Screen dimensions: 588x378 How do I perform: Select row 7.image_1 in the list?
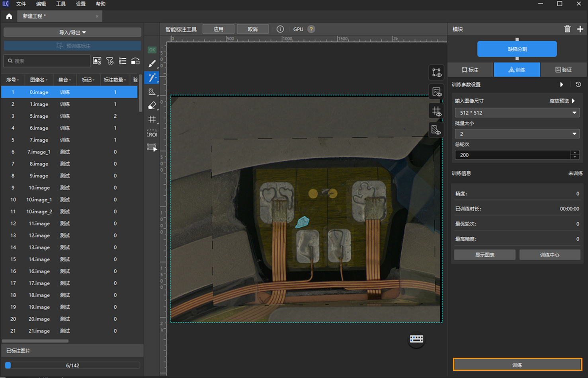[x=70, y=152]
